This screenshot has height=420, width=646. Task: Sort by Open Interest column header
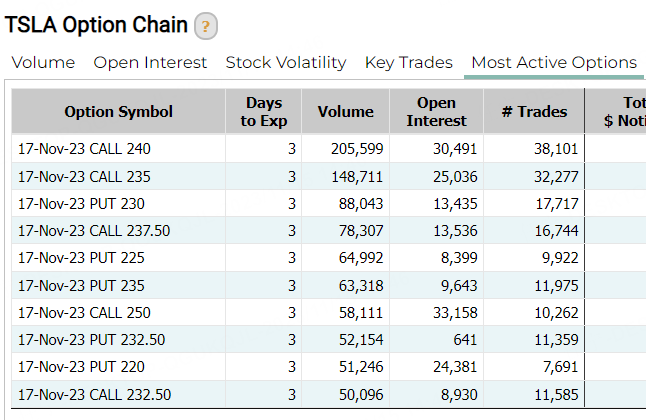[x=438, y=112]
